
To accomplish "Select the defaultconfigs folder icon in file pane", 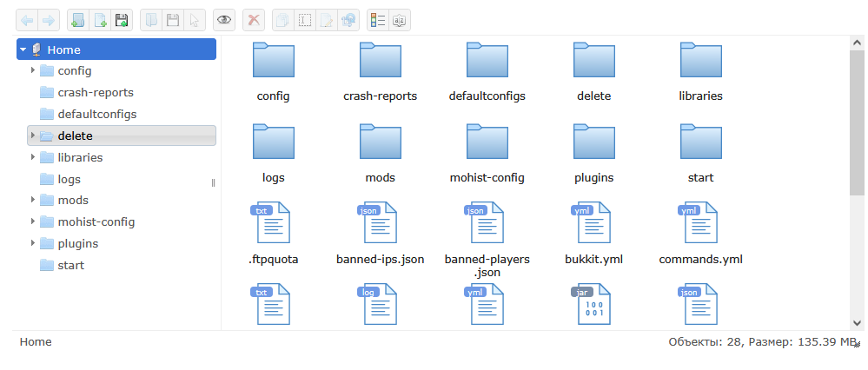I will (x=487, y=60).
